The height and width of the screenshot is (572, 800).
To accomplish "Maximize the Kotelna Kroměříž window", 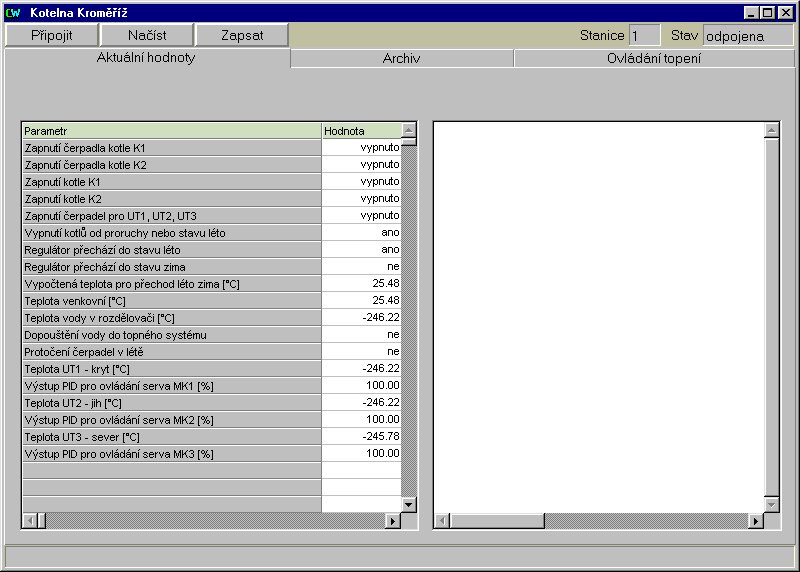I will (768, 13).
